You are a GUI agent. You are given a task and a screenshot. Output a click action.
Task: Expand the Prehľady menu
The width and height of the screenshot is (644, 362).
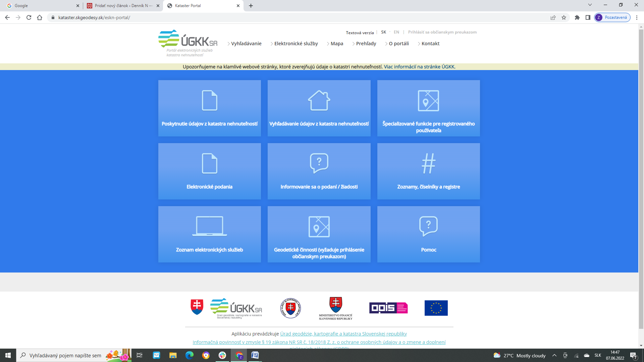point(366,44)
